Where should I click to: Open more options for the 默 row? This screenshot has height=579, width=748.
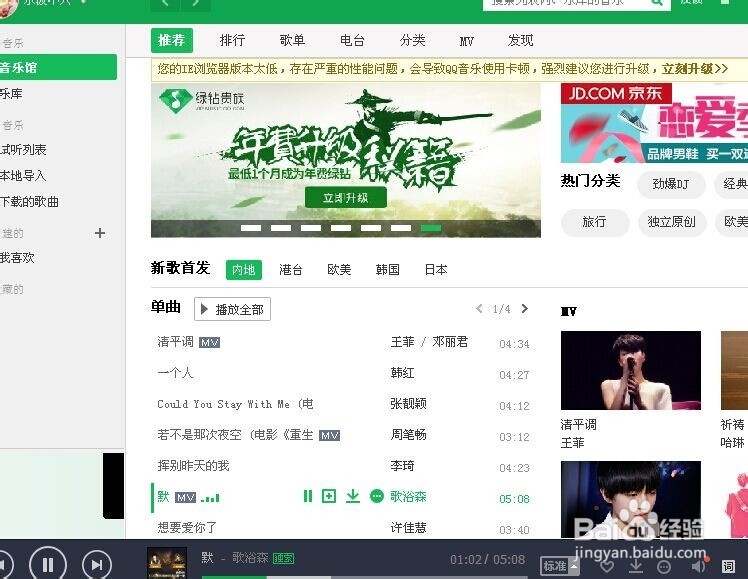tap(377, 496)
